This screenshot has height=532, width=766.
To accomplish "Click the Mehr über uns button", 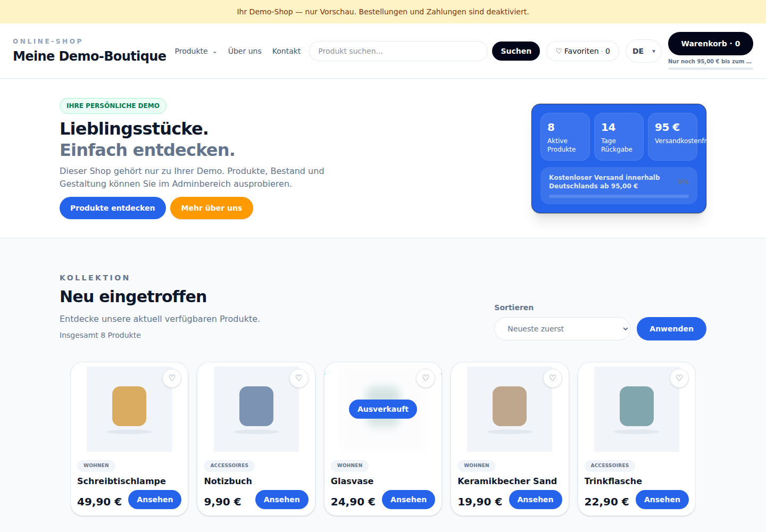I will [212, 208].
